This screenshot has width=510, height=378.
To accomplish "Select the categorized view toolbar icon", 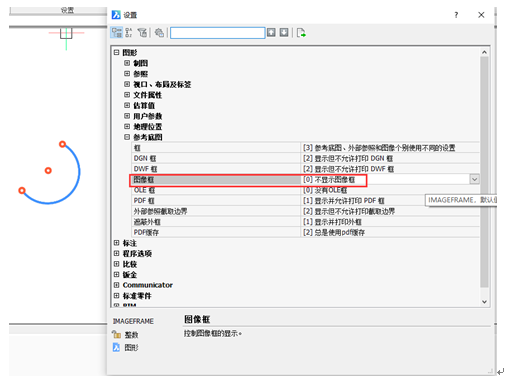I will click(x=117, y=33).
